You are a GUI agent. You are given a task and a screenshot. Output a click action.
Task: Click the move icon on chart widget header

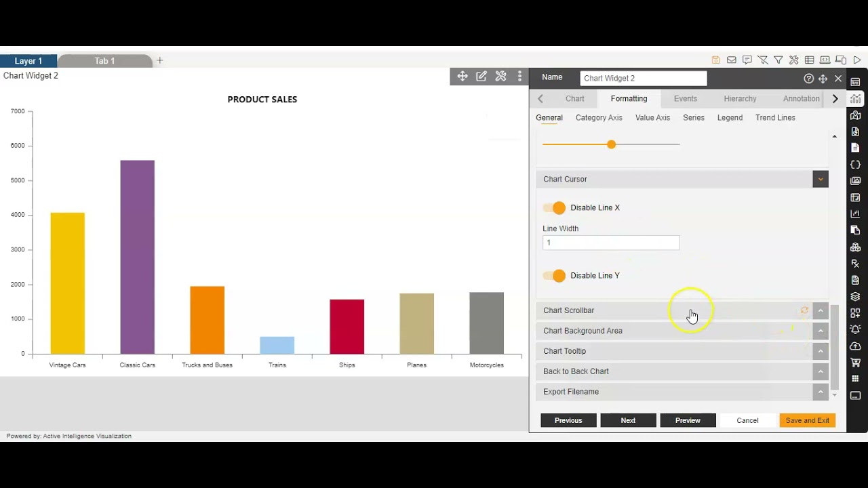462,77
